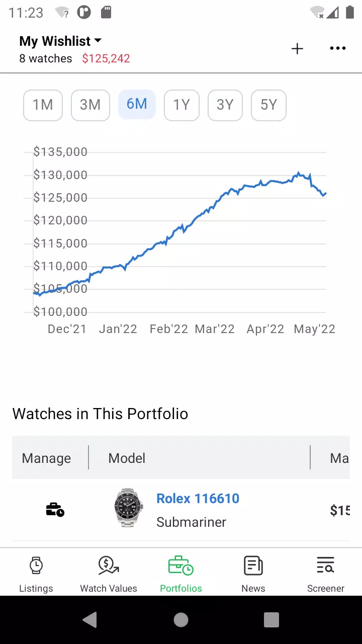Switch chart range to 5Y
The width and height of the screenshot is (362, 644).
point(268,105)
